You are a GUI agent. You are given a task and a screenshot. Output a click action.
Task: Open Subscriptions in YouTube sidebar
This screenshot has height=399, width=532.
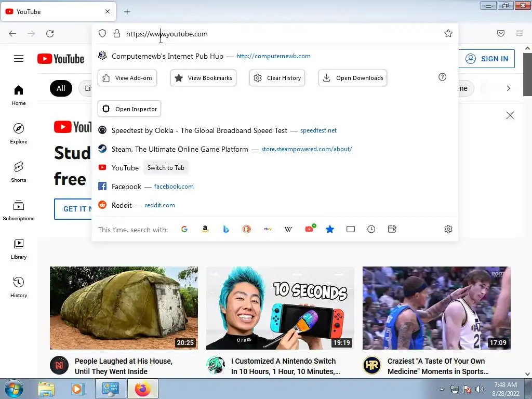click(19, 210)
